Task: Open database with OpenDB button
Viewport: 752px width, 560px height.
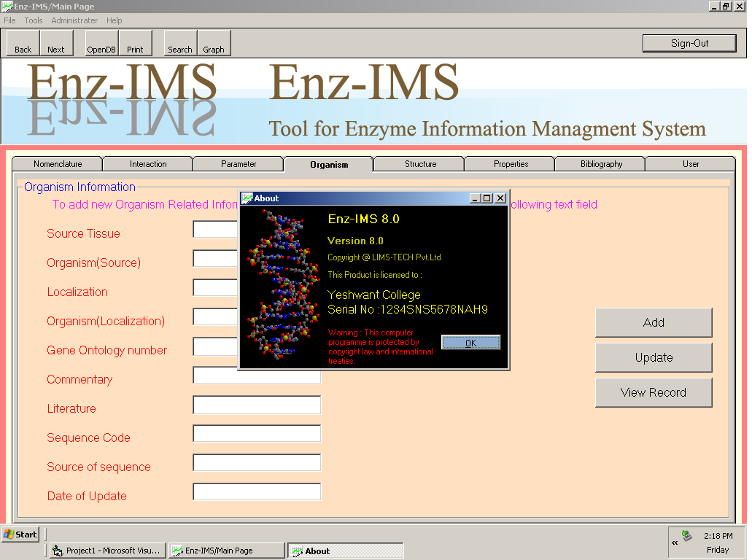Action: click(101, 43)
